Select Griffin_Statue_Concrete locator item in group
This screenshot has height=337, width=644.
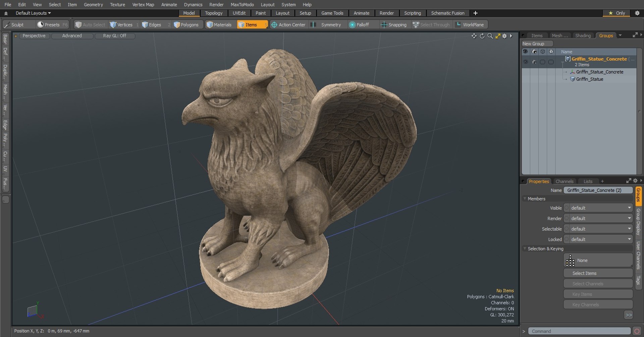(599, 72)
